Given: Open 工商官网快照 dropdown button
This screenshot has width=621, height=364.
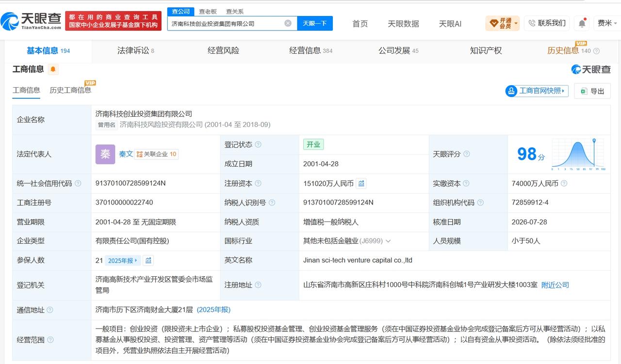Looking at the screenshot, I should click(x=537, y=91).
